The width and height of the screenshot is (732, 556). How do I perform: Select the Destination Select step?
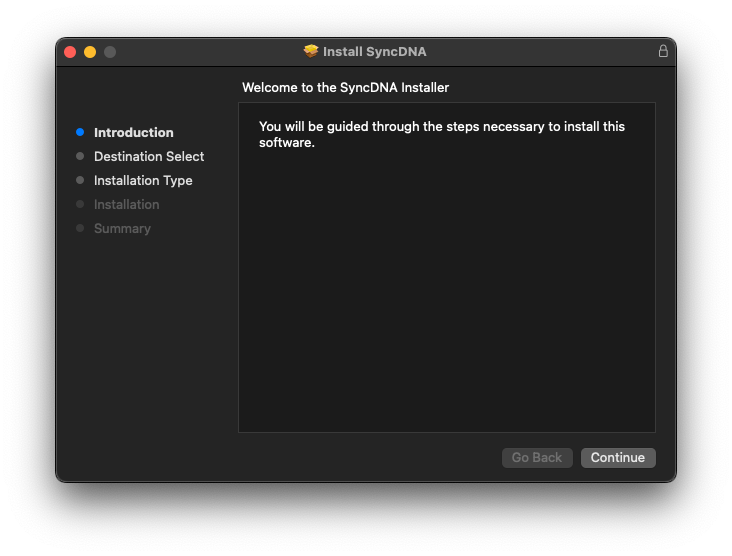(x=149, y=156)
